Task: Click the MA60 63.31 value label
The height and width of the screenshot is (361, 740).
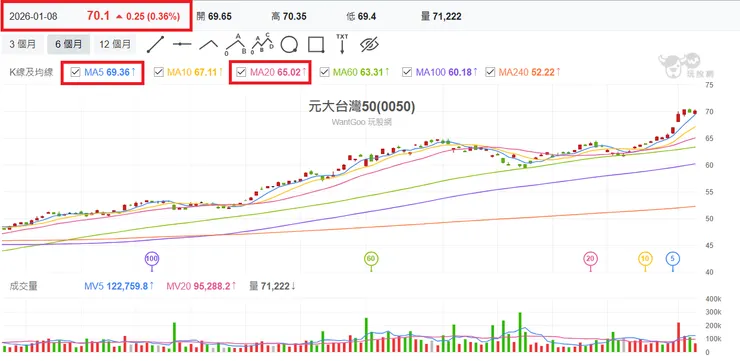Action: pos(362,72)
